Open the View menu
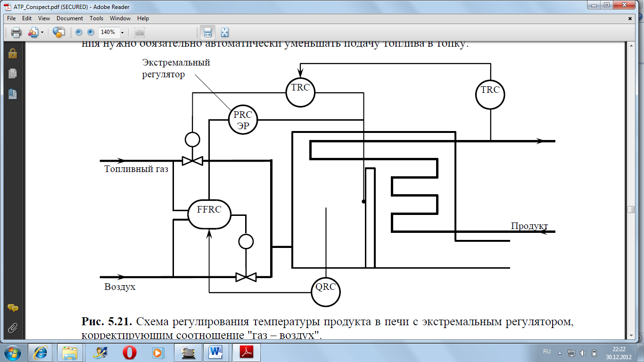The image size is (644, 362). (44, 18)
